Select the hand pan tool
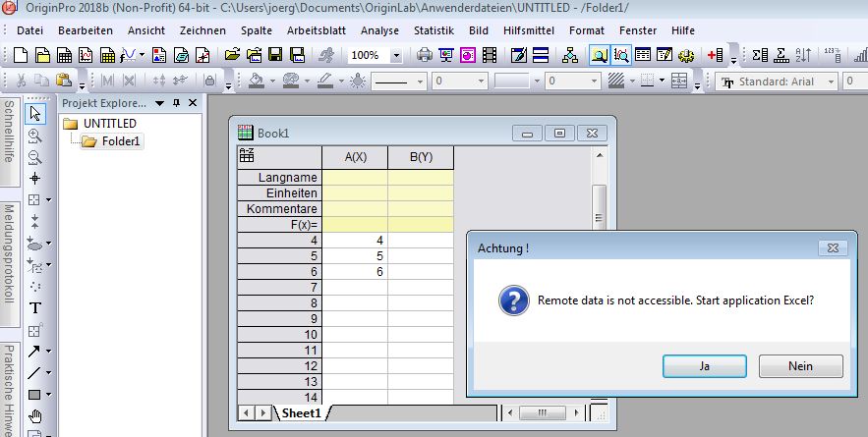Image resolution: width=868 pixels, height=437 pixels. coord(34,416)
